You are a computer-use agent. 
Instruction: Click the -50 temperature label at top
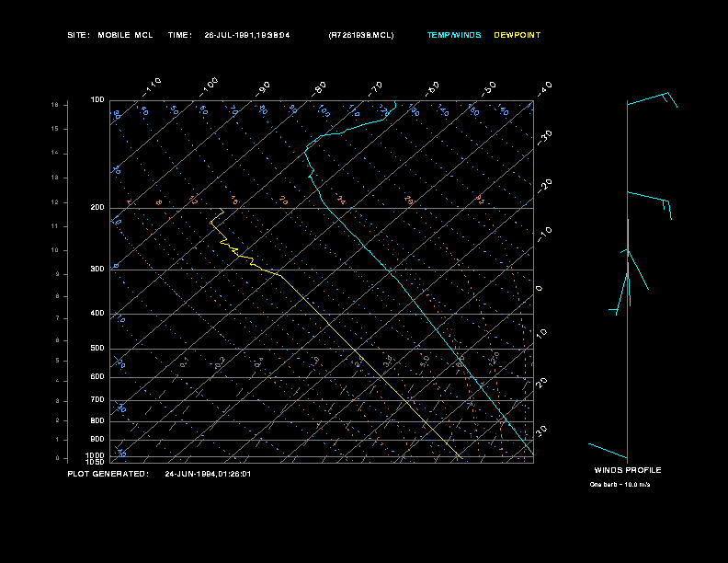pos(489,89)
